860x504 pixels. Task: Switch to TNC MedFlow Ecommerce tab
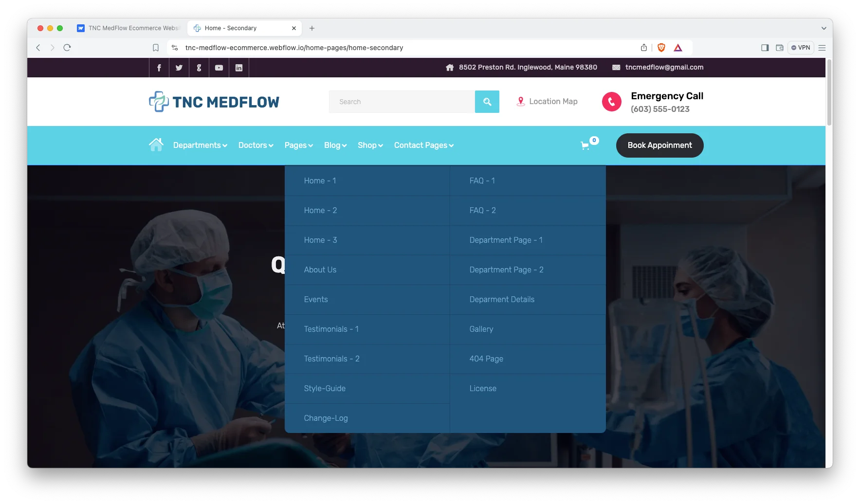point(130,28)
